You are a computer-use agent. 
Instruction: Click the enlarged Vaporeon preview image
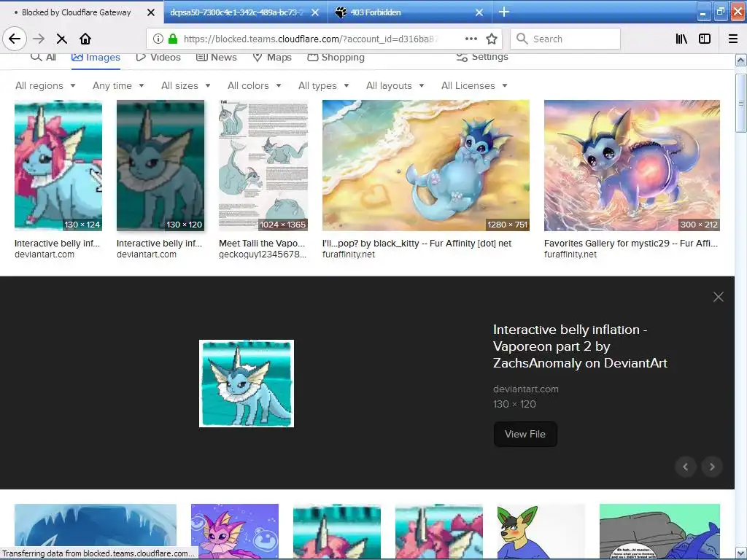[247, 384]
